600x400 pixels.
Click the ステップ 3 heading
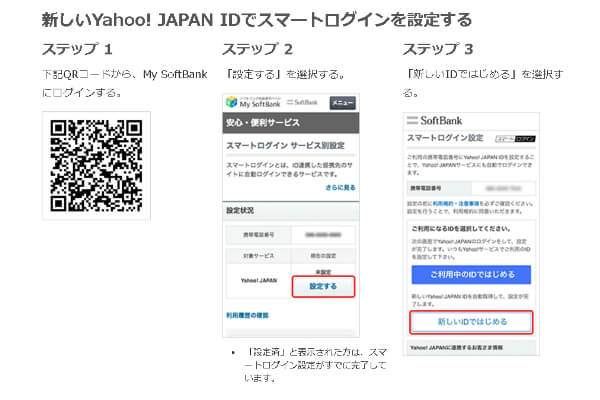pyautogui.click(x=438, y=49)
